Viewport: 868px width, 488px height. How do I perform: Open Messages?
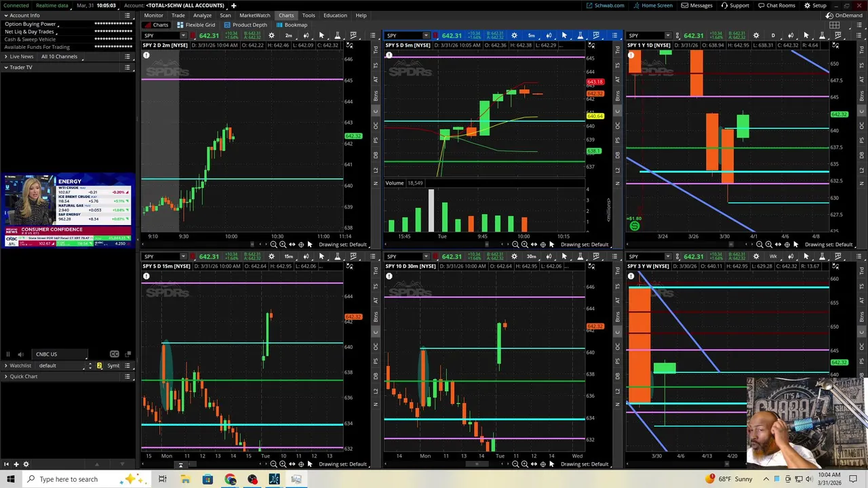pyautogui.click(x=697, y=5)
